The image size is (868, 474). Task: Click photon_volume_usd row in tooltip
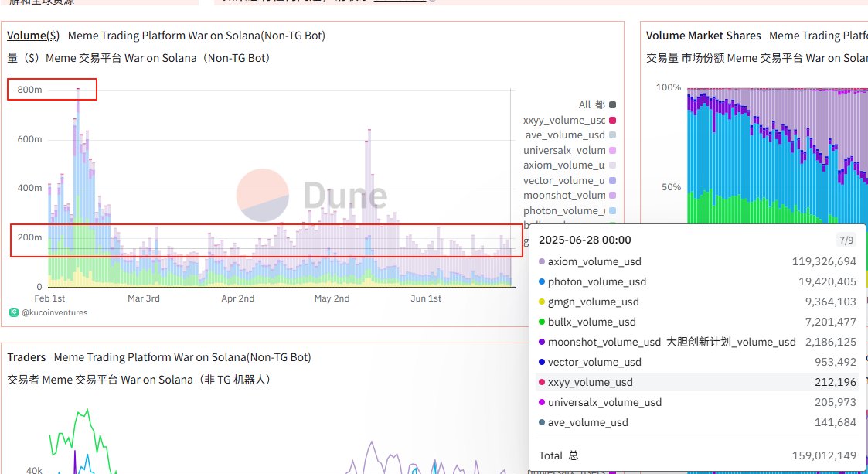[x=697, y=282]
